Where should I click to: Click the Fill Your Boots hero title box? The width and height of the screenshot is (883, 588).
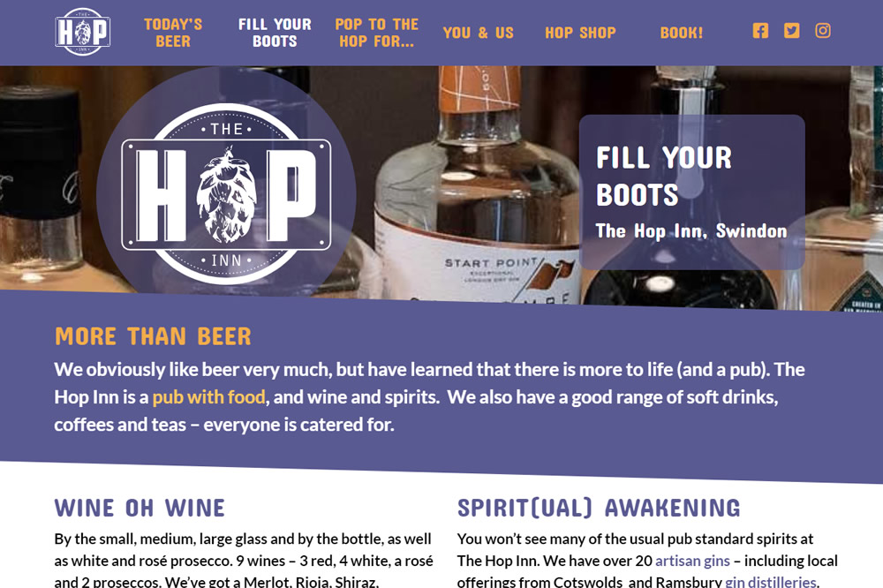click(692, 192)
